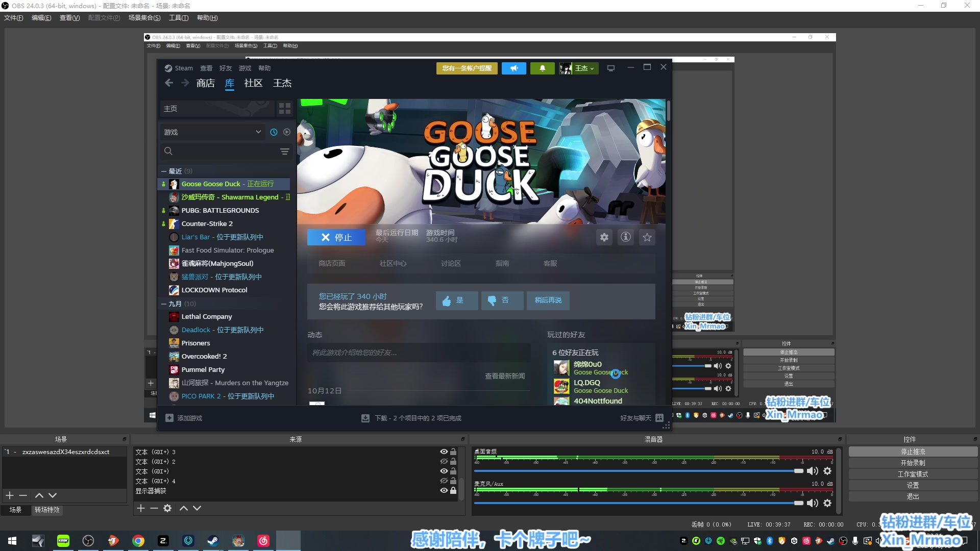Add a new scene with plus icon
Image resolution: width=980 pixels, height=551 pixels.
coord(9,495)
